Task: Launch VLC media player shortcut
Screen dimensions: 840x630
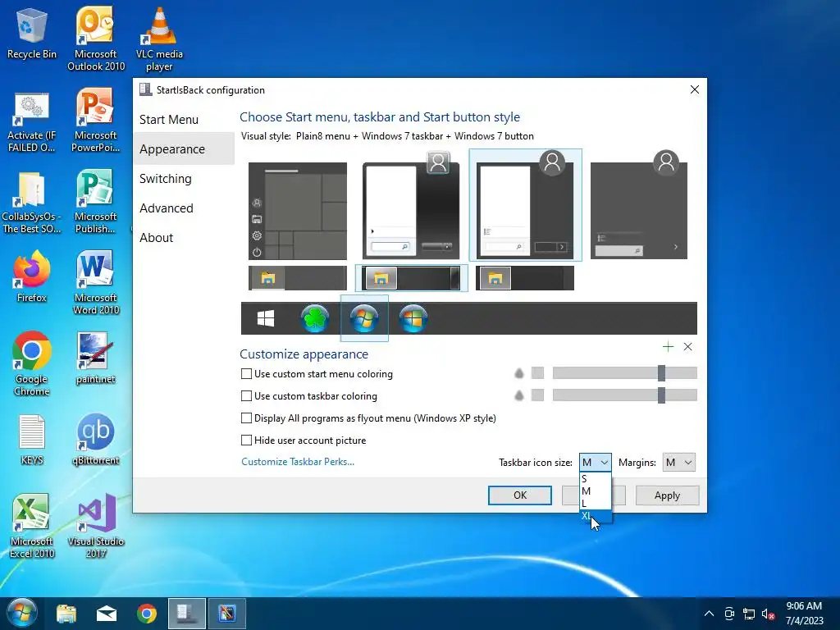Action: coord(159,39)
